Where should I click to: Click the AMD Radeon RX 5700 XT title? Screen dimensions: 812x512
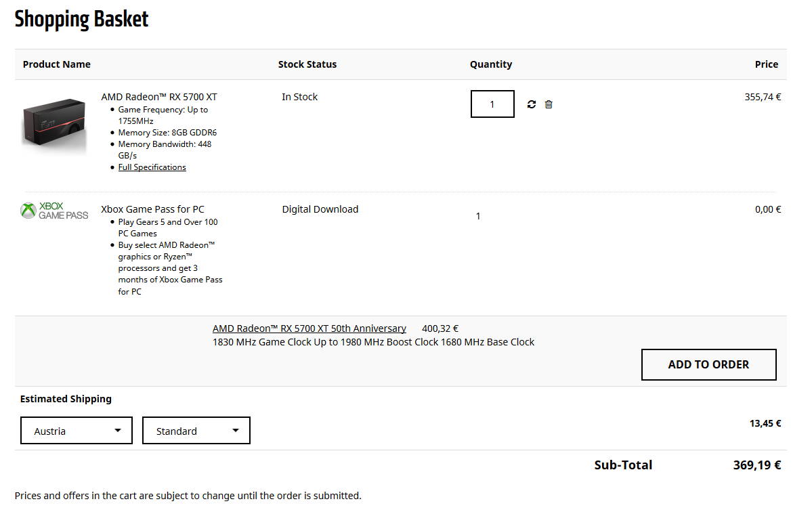tap(159, 97)
